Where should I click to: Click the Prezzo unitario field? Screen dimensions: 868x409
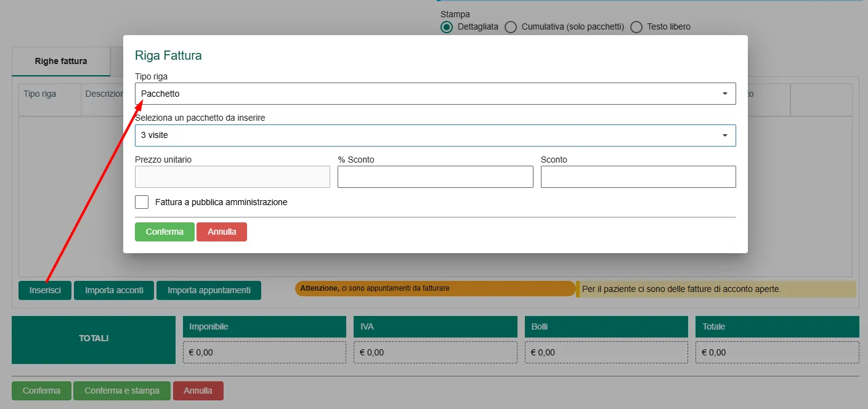coord(232,177)
